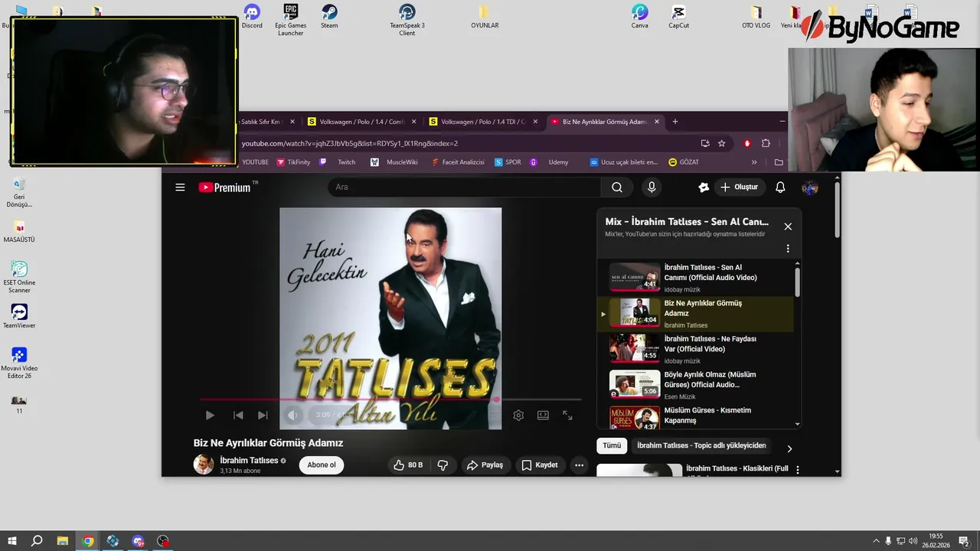Switch the player to full screen
This screenshot has height=551, width=980.
coord(567,415)
